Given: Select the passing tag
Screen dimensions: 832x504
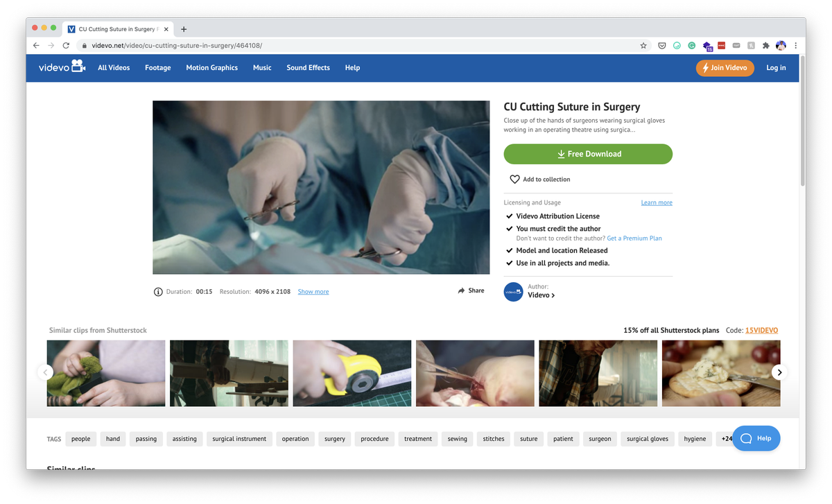Looking at the screenshot, I should [x=146, y=439].
